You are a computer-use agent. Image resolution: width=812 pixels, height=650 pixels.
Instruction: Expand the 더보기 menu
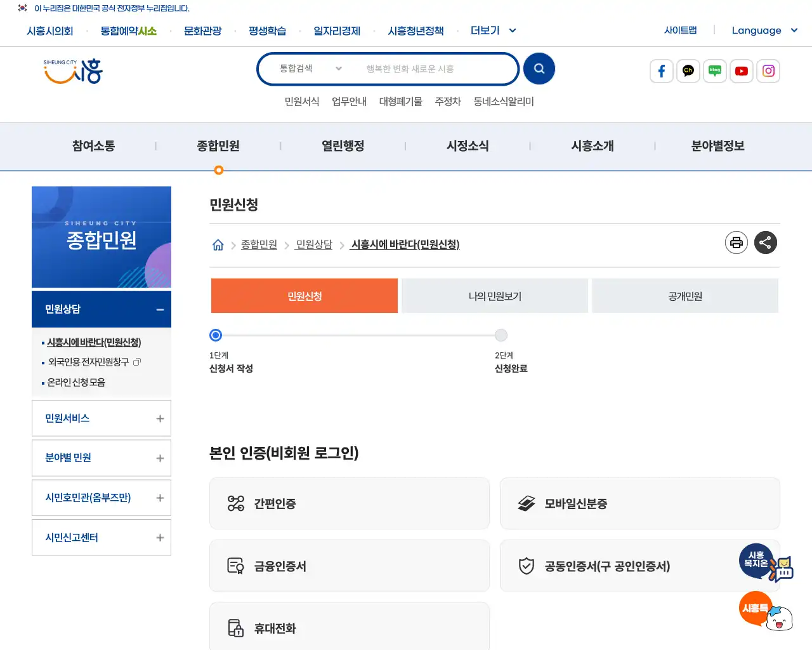coord(493,30)
